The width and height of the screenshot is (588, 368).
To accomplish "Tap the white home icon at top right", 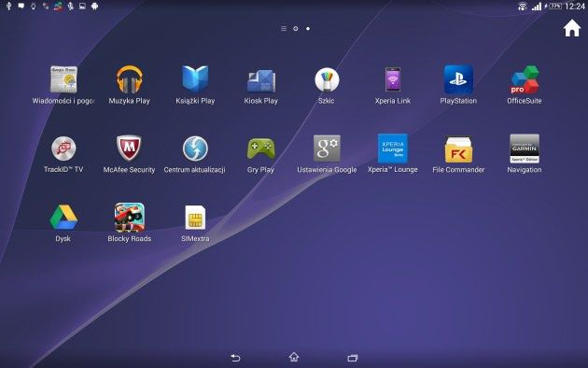I will (x=572, y=29).
